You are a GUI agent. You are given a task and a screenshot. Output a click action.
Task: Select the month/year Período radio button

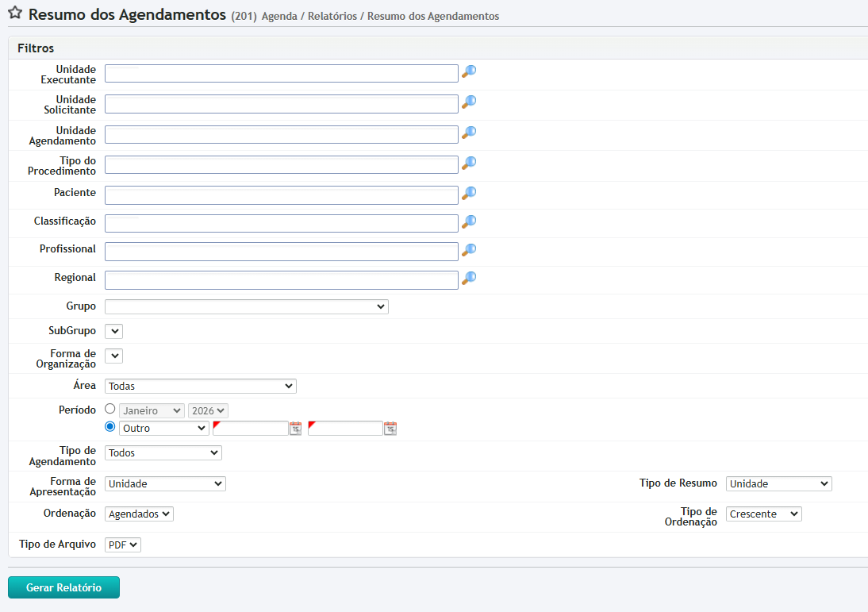pos(110,410)
